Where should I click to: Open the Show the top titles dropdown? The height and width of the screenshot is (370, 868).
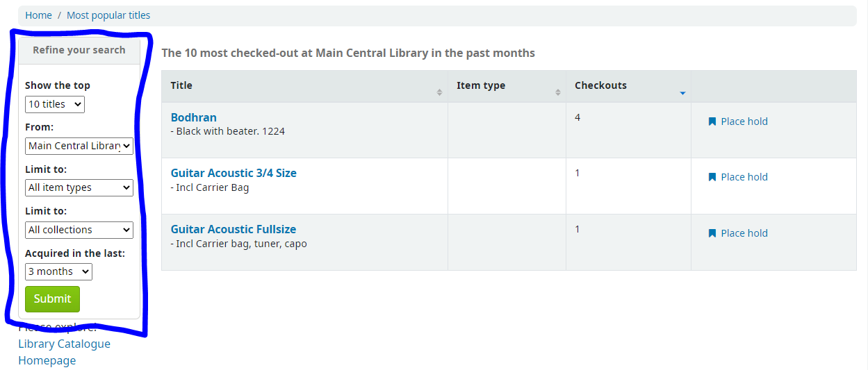tap(55, 104)
